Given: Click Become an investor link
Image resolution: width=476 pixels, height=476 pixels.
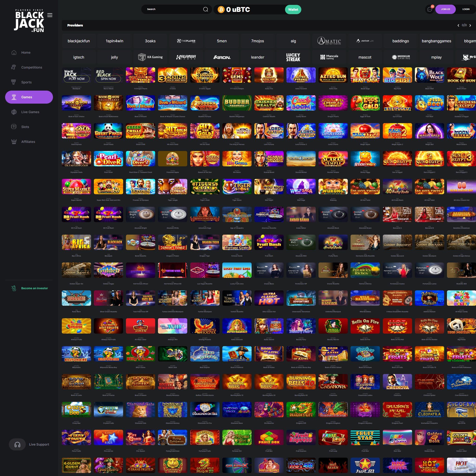Looking at the screenshot, I should [34, 288].
